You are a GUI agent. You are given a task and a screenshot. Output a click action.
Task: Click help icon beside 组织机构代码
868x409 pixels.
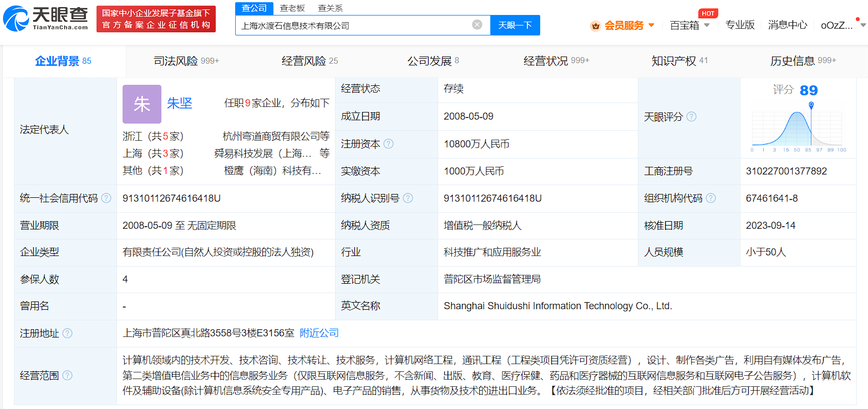pyautogui.click(x=710, y=198)
